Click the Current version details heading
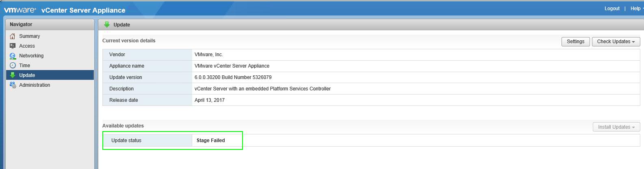 point(129,41)
